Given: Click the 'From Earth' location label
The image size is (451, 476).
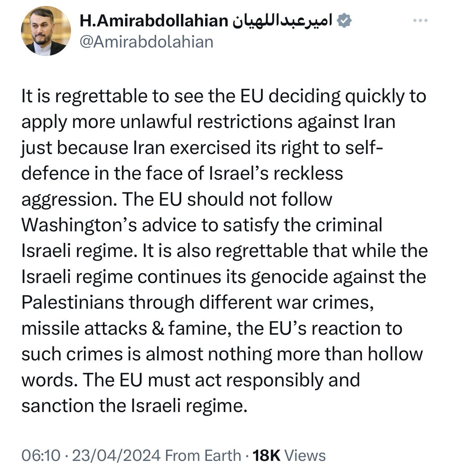Looking at the screenshot, I should coord(203,456).
